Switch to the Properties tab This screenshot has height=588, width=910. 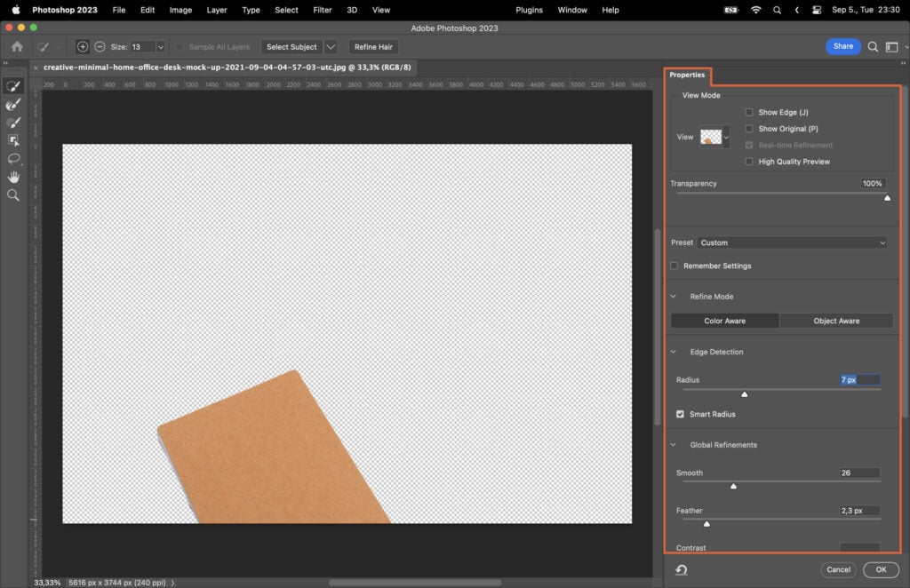686,75
